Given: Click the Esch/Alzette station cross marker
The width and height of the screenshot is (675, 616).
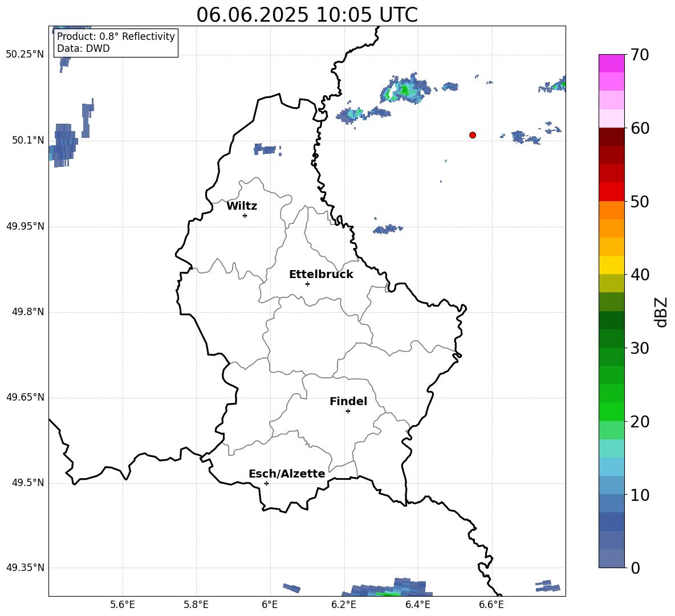Looking at the screenshot, I should [x=266, y=483].
